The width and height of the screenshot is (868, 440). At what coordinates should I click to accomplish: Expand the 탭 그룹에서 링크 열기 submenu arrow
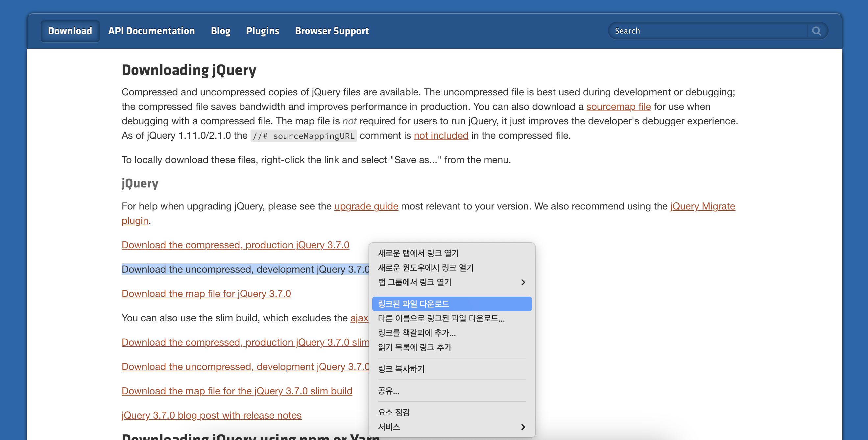coord(523,282)
